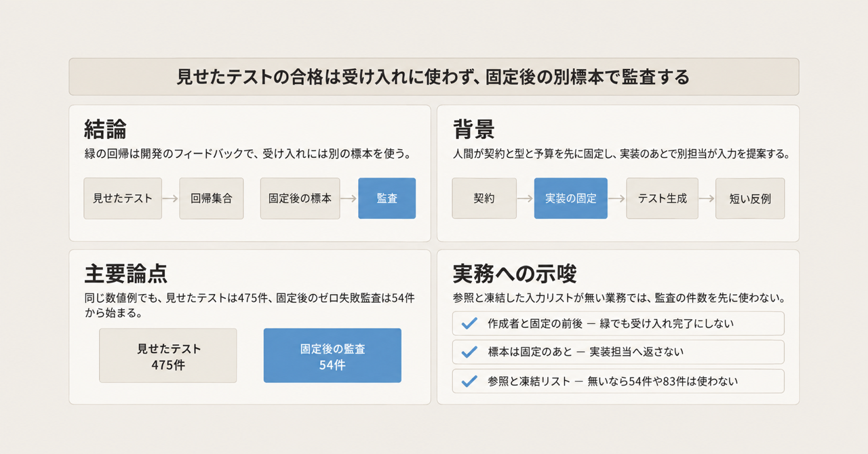Click the 結論 heading

(x=106, y=129)
